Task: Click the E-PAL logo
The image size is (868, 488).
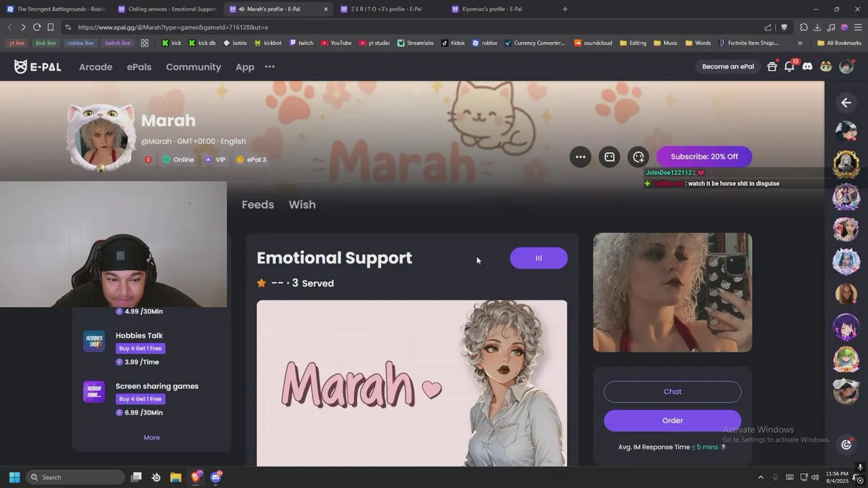Action: click(37, 66)
